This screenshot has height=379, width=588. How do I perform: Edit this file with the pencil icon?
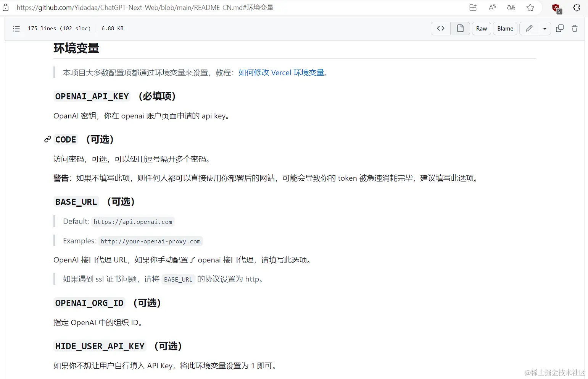pyautogui.click(x=529, y=28)
